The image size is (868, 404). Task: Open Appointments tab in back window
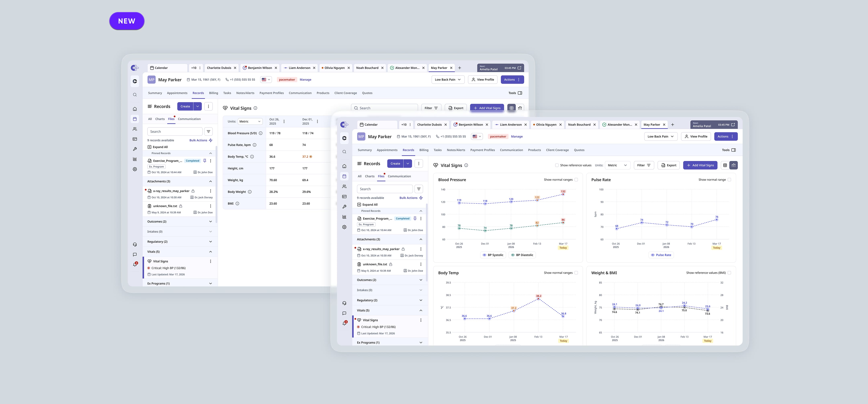[177, 93]
